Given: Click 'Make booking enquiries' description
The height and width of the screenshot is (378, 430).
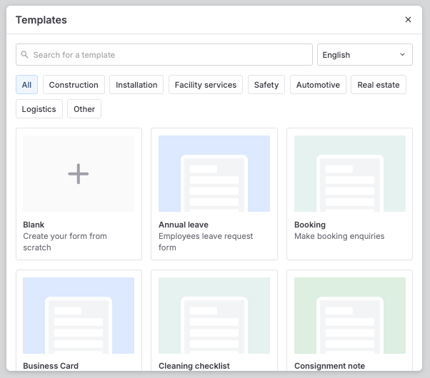Looking at the screenshot, I should 339,236.
